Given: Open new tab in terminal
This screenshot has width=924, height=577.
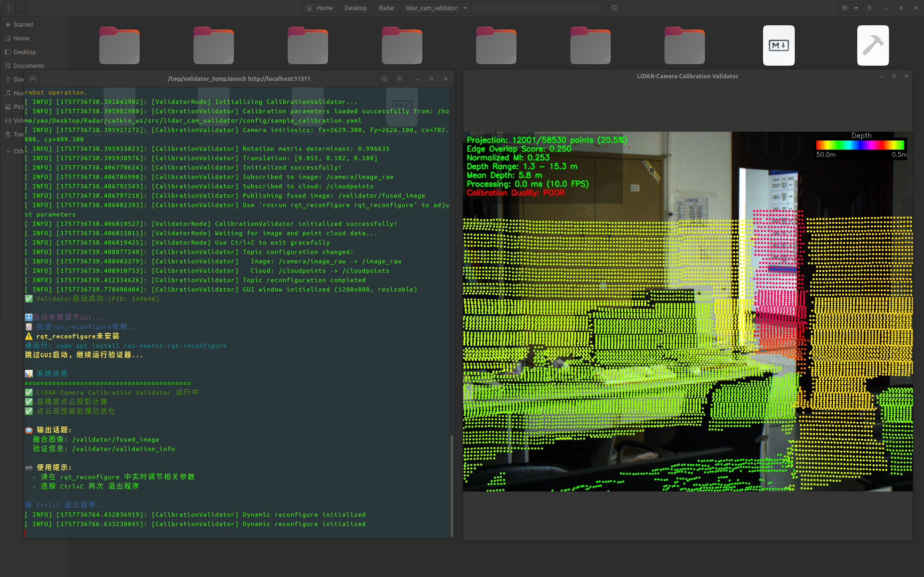Looking at the screenshot, I should 33,79.
